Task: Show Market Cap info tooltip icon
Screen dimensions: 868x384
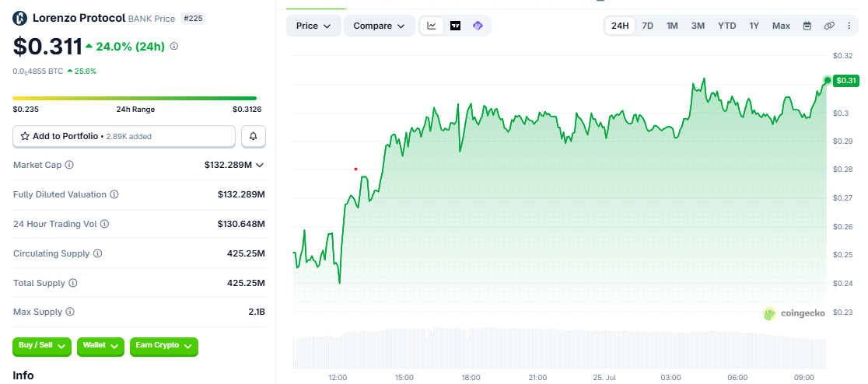Action: tap(70, 165)
